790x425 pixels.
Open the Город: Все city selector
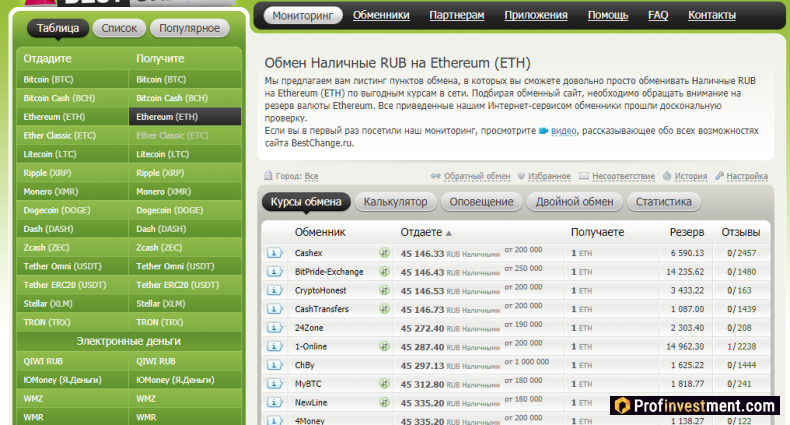point(297,175)
